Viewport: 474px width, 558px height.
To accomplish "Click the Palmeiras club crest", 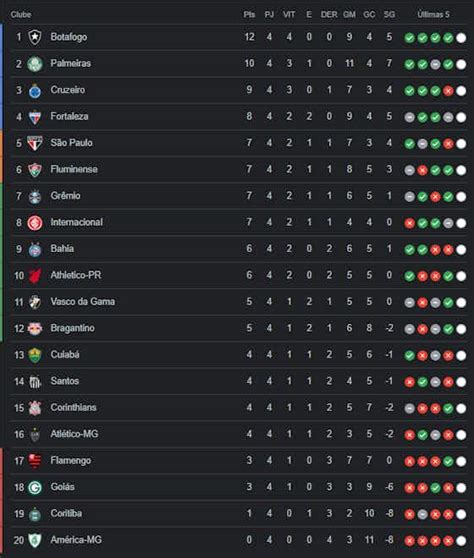I will tap(35, 64).
